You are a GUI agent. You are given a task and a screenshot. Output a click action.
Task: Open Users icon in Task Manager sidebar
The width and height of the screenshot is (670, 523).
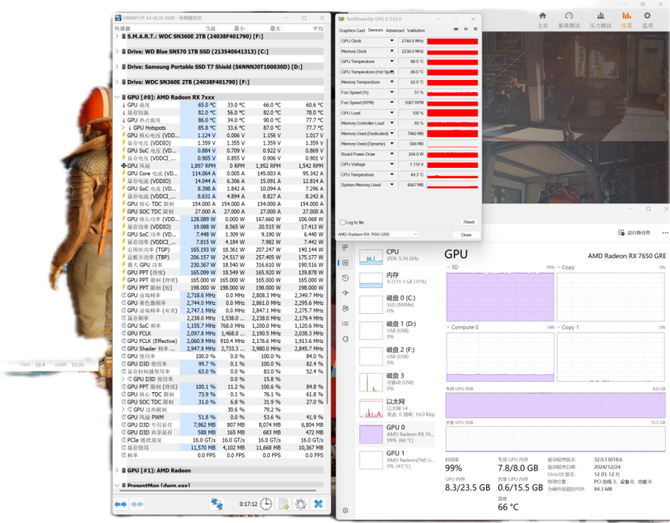(345, 308)
